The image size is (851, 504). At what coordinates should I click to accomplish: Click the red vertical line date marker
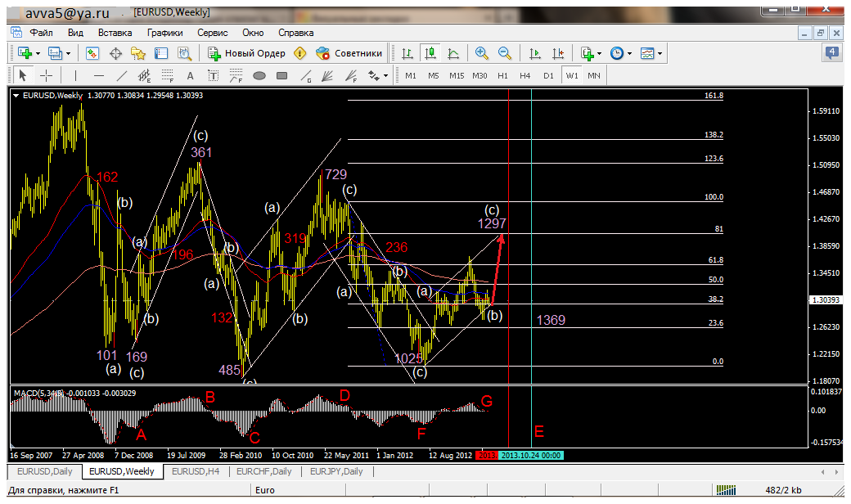tap(486, 455)
